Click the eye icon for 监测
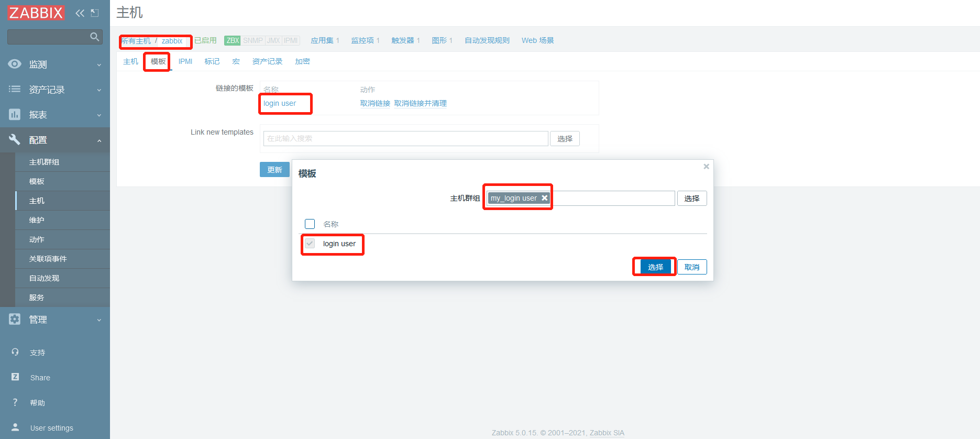Screen dimensions: 980x439 (15, 64)
